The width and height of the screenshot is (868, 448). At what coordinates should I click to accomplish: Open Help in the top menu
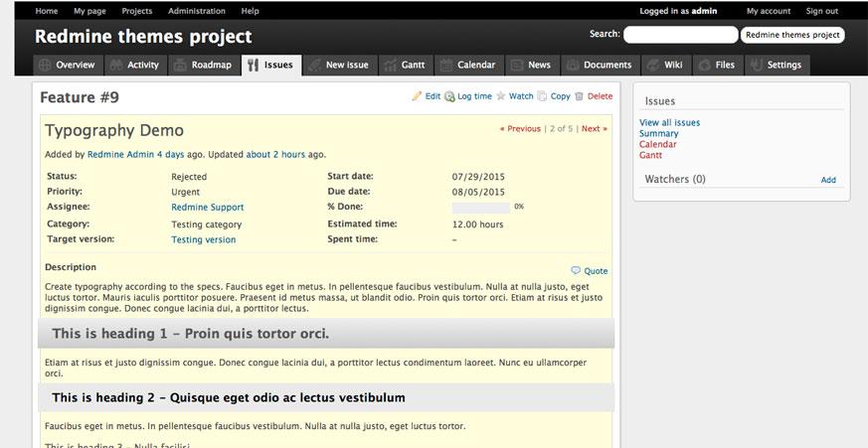coord(251,11)
